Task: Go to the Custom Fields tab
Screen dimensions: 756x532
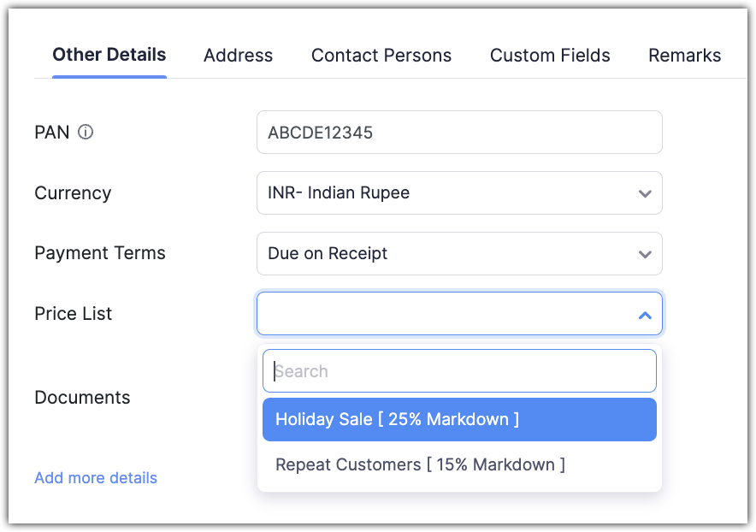Action: click(x=550, y=56)
